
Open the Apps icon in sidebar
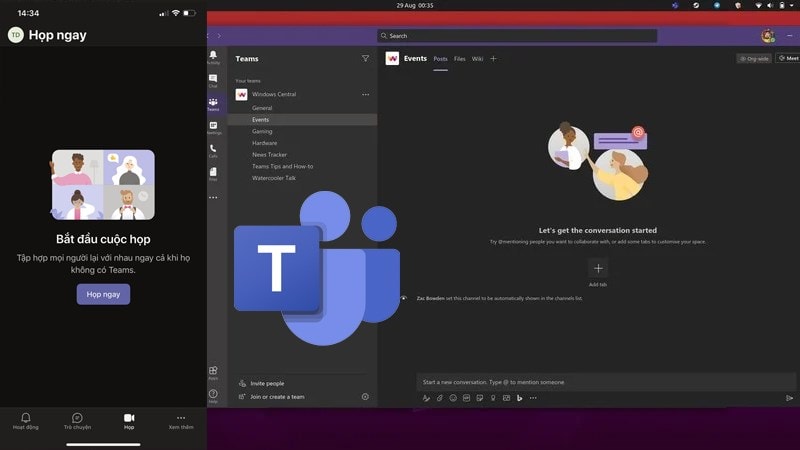(213, 373)
